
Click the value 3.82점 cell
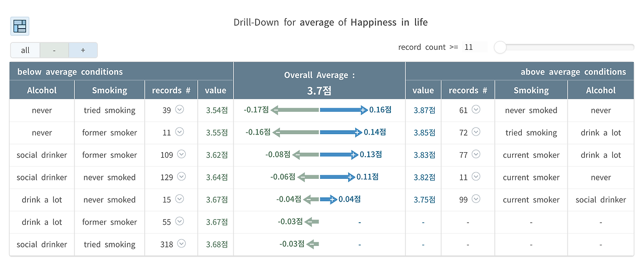[x=424, y=177]
